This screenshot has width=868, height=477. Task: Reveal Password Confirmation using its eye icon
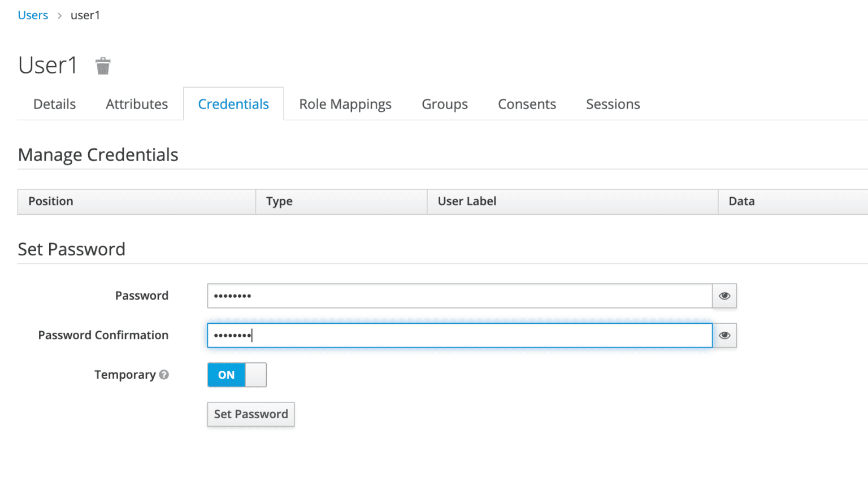coord(724,335)
